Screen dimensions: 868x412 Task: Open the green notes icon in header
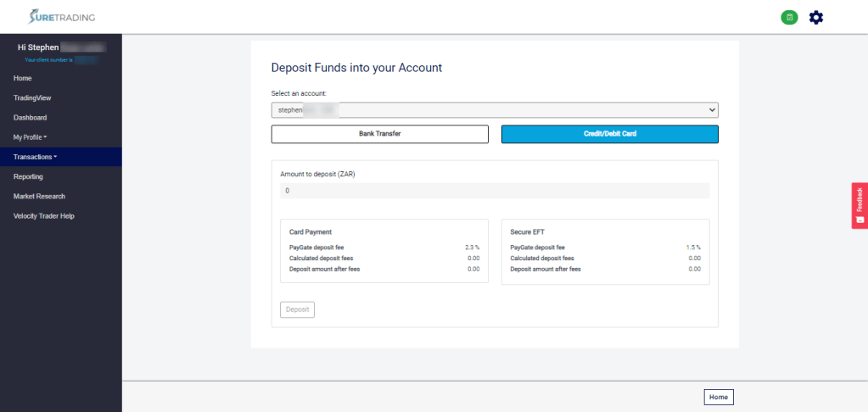point(789,17)
